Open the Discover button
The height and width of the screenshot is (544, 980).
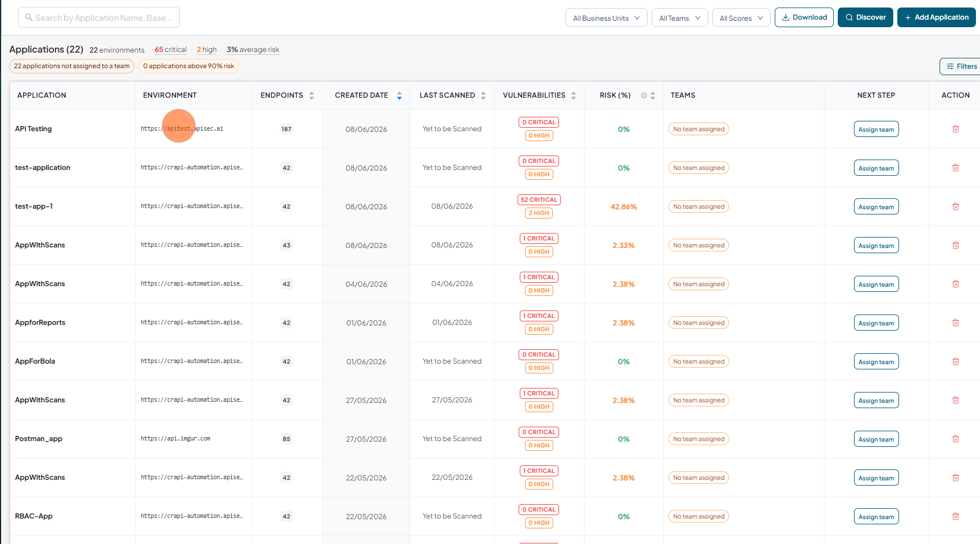865,17
